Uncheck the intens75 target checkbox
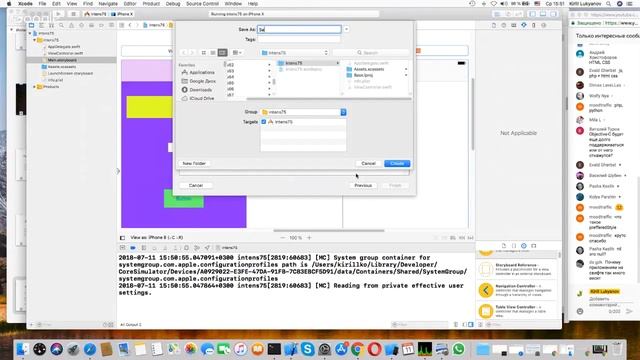 point(264,122)
